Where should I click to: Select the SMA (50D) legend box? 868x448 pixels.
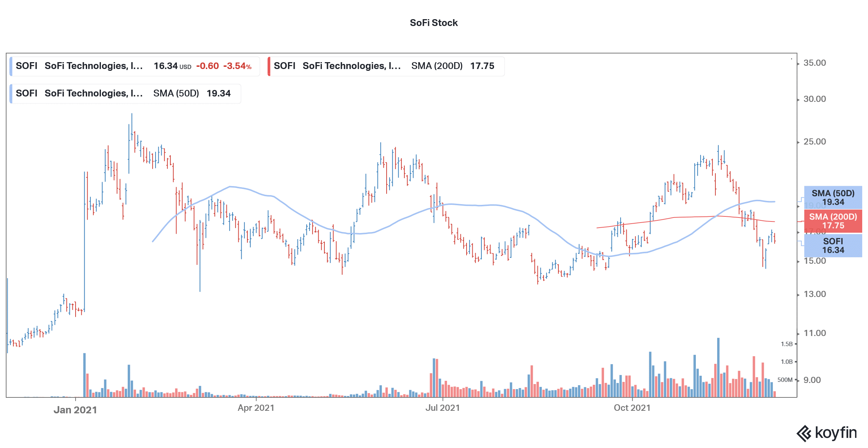(x=125, y=94)
